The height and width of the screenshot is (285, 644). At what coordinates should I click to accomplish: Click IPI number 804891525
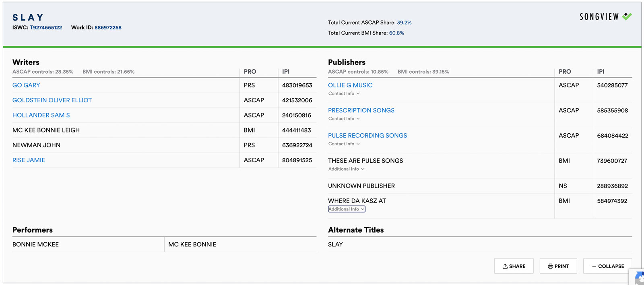point(297,160)
